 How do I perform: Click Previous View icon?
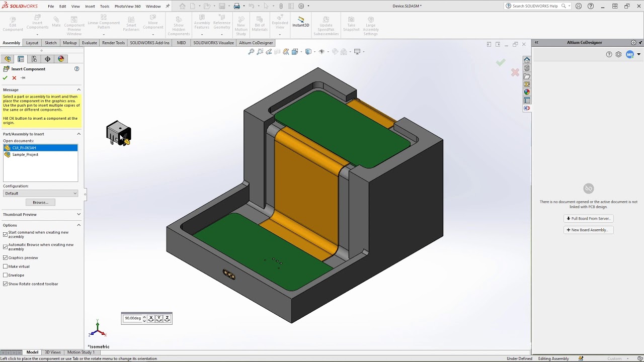(269, 51)
